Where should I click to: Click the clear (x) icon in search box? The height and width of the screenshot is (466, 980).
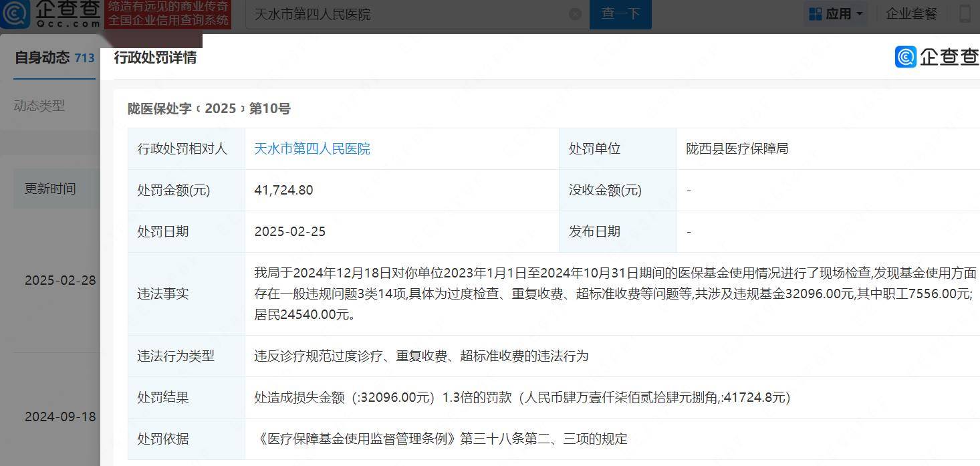point(574,13)
